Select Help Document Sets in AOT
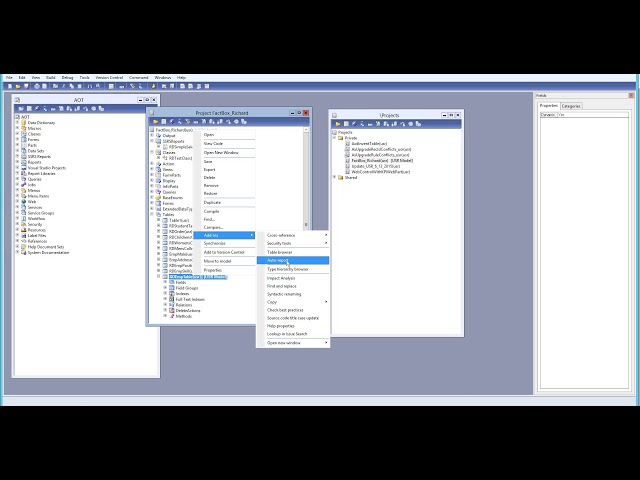This screenshot has width=640, height=480. coord(46,247)
